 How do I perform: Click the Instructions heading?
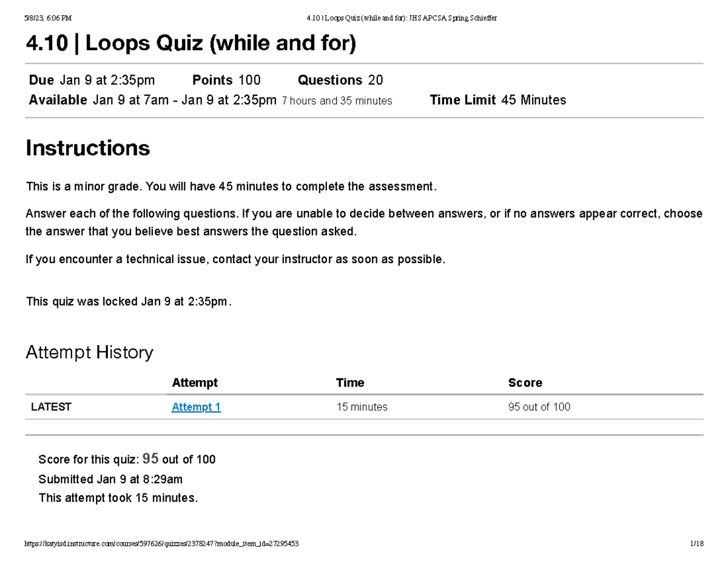pyautogui.click(x=88, y=148)
